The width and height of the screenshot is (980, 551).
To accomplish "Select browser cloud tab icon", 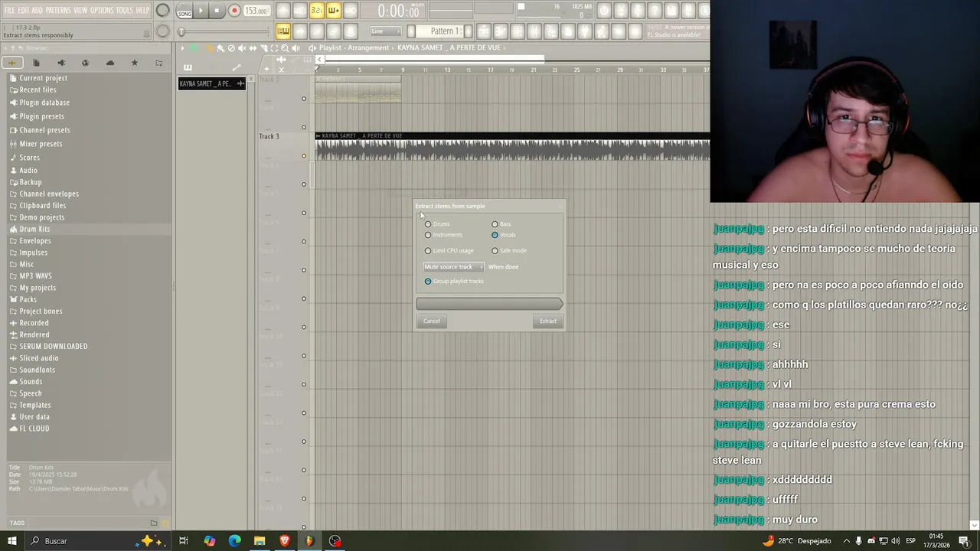I will (109, 63).
